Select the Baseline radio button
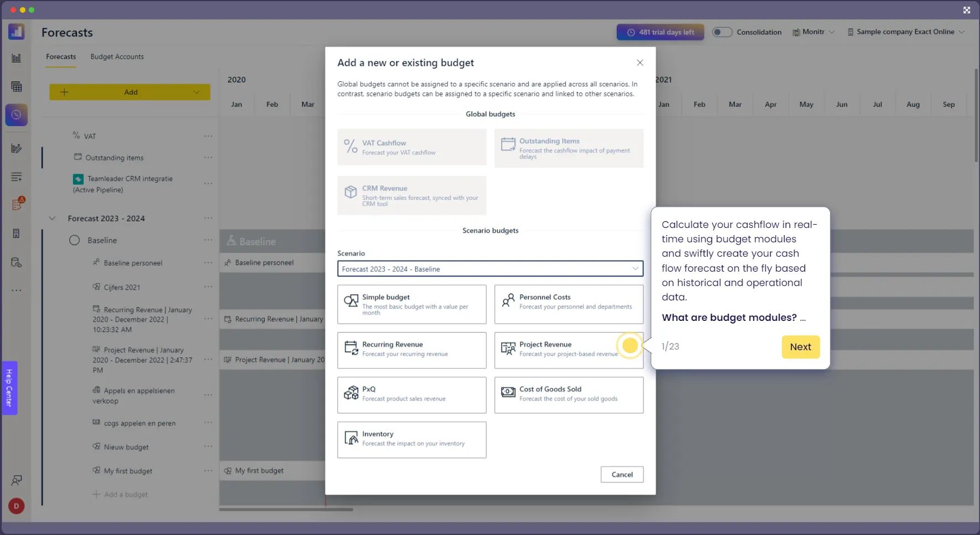Image resolution: width=980 pixels, height=535 pixels. pyautogui.click(x=74, y=240)
